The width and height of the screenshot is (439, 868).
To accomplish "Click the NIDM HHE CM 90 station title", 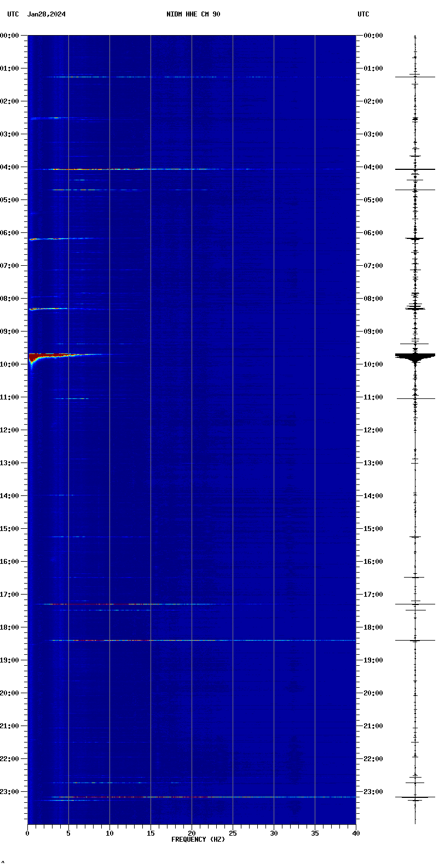I will point(193,14).
